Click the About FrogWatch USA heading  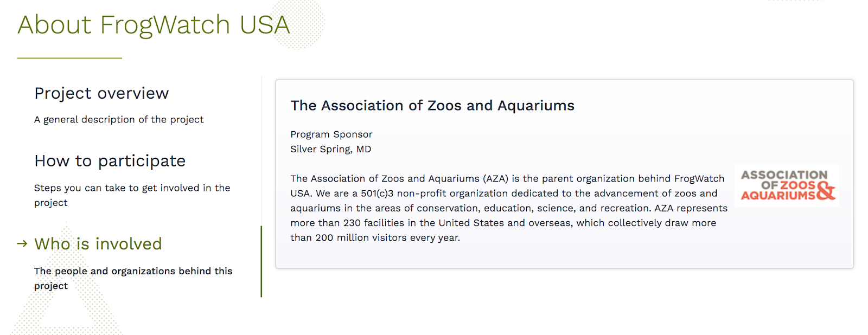(x=154, y=25)
